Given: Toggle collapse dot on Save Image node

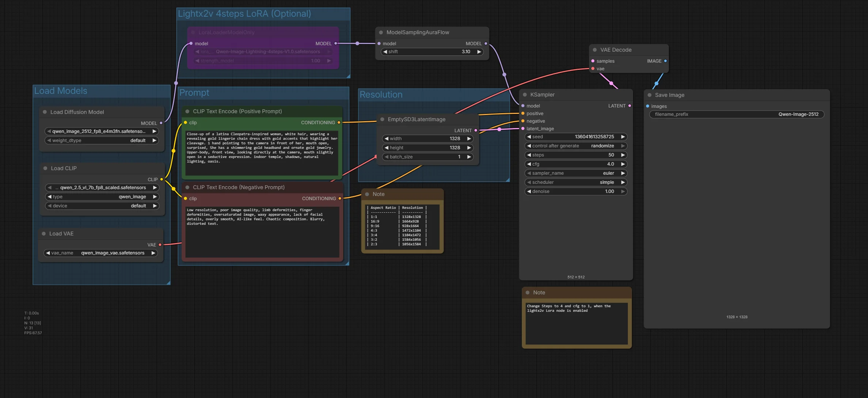Looking at the screenshot, I should [x=649, y=95].
